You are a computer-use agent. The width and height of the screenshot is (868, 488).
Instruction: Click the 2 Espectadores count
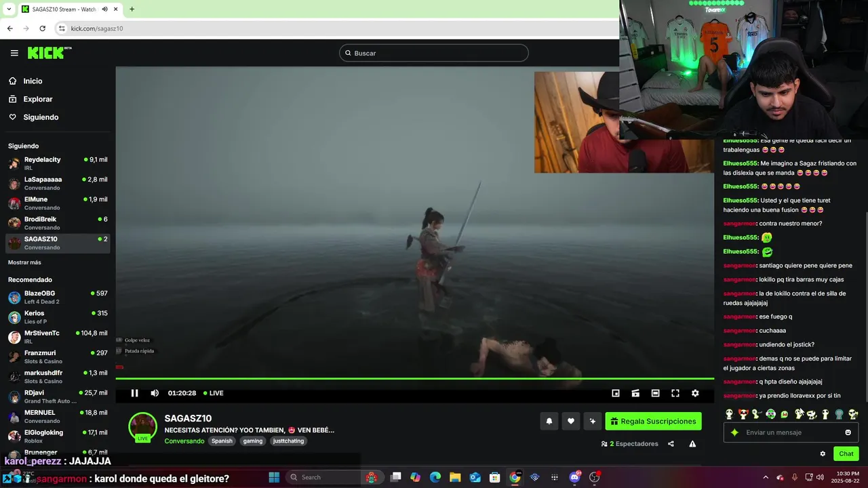[630, 444]
